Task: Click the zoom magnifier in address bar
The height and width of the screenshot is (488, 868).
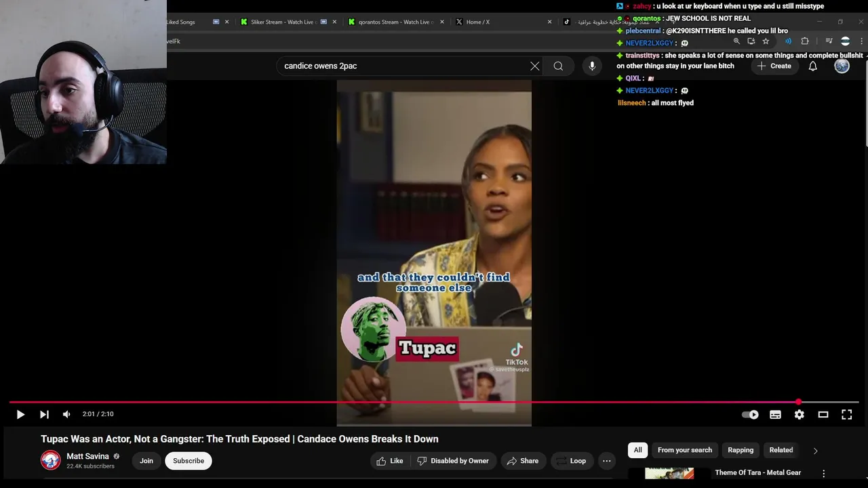Action: (x=736, y=41)
